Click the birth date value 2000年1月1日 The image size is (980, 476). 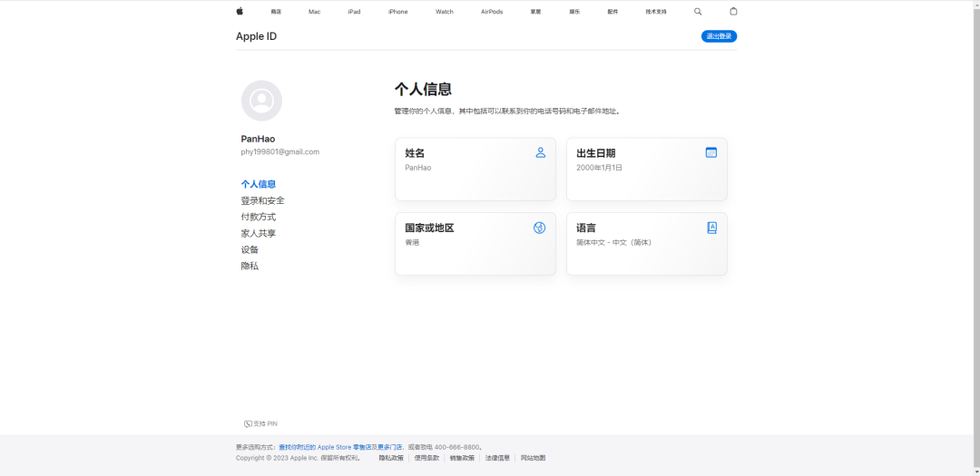(x=599, y=168)
